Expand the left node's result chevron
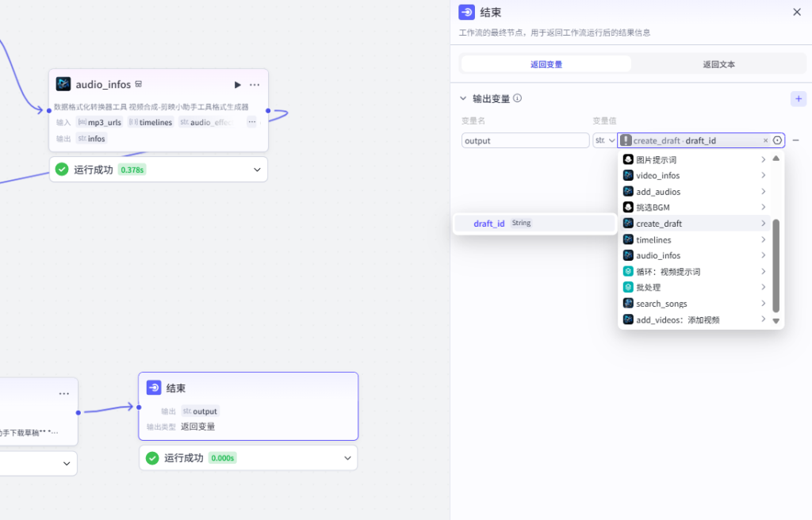The height and width of the screenshot is (520, 812). [x=67, y=464]
